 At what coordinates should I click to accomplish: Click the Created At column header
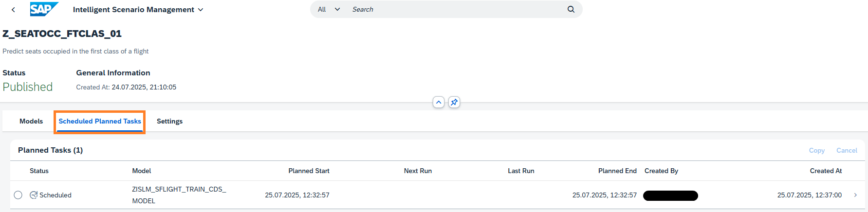coord(826,171)
